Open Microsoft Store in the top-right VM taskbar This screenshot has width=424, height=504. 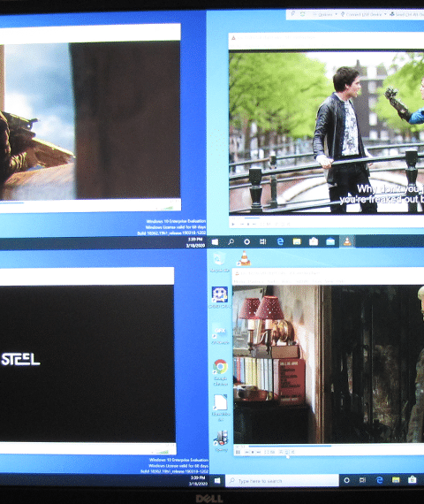314,241
